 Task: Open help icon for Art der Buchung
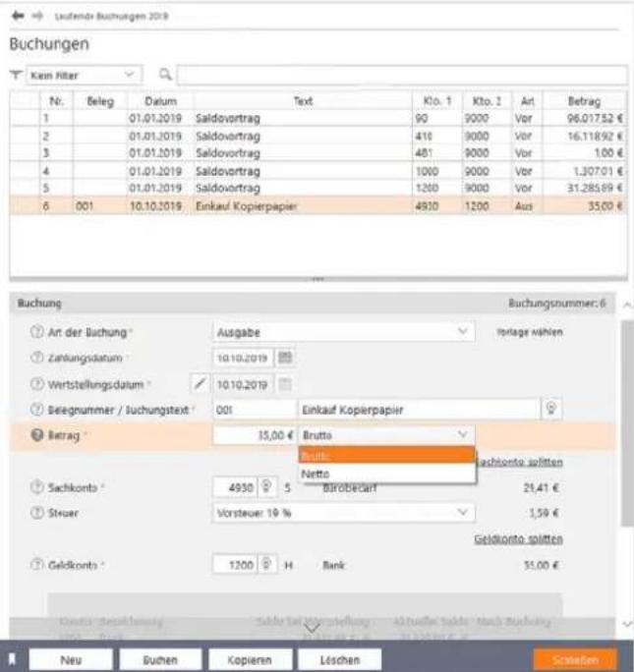[37, 332]
